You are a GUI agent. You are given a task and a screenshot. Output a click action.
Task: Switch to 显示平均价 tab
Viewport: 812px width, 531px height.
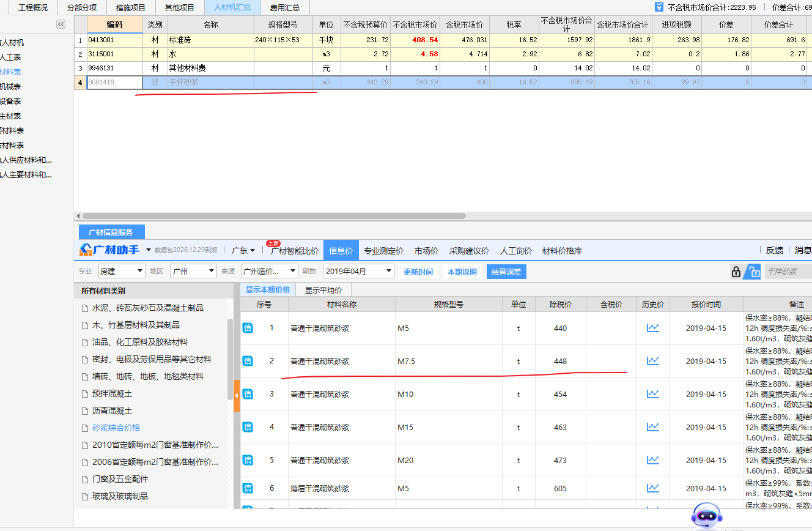click(x=323, y=290)
